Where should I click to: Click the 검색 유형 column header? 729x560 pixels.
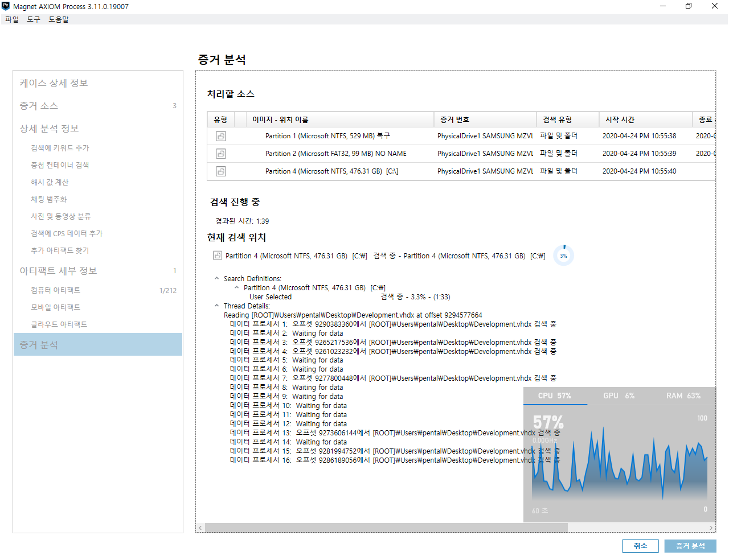568,120
